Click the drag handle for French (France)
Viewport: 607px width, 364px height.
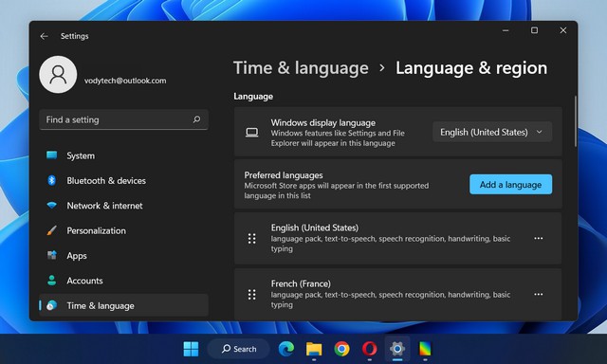click(251, 295)
